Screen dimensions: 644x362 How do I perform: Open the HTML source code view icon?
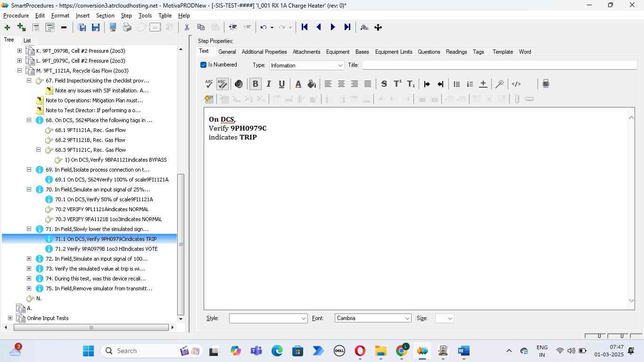(516, 84)
